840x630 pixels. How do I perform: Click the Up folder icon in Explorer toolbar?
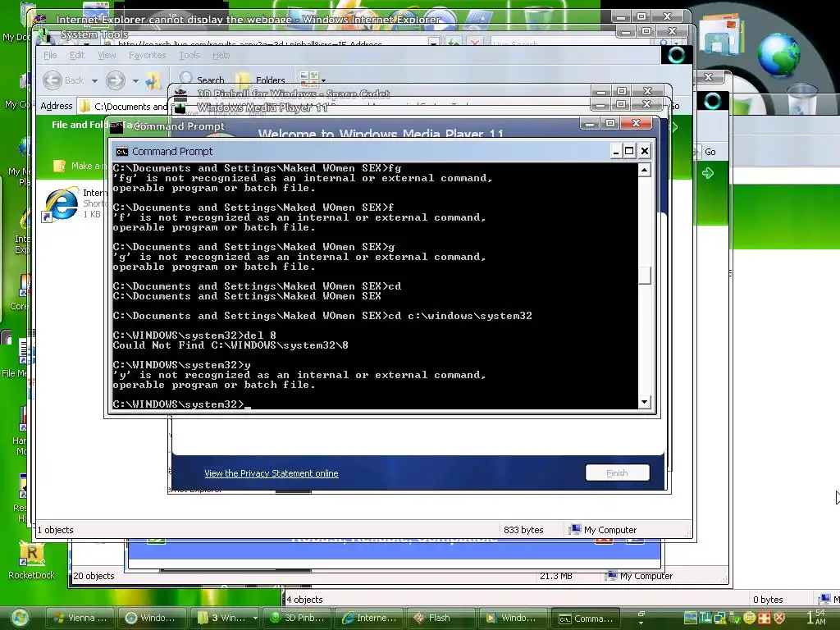click(x=153, y=80)
